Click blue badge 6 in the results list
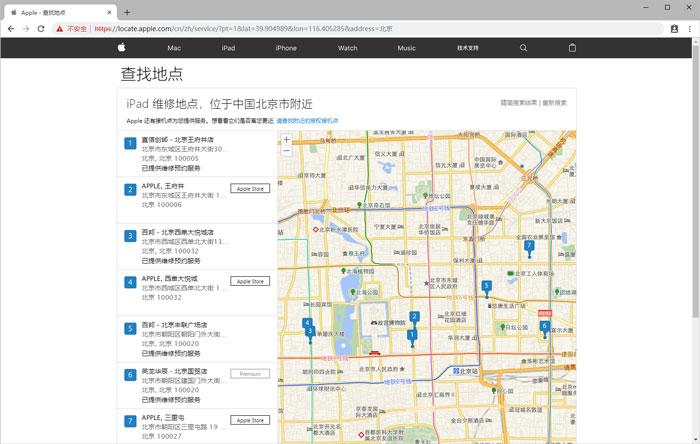 click(x=130, y=375)
